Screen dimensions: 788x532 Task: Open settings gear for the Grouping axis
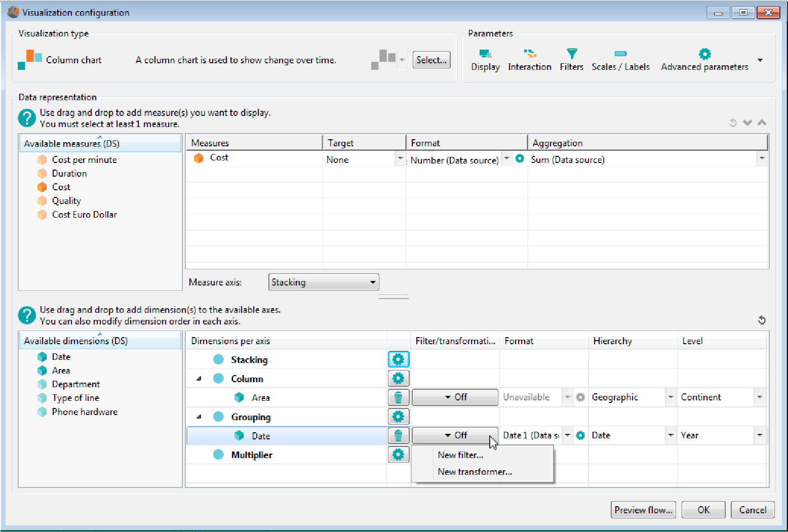pos(398,417)
